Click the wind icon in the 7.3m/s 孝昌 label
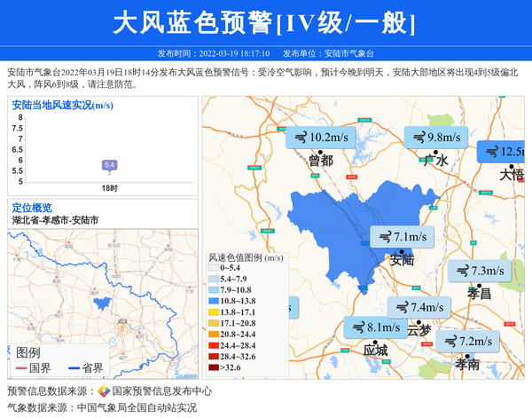Image resolution: width=532 pixels, height=418 pixels. (x=462, y=271)
